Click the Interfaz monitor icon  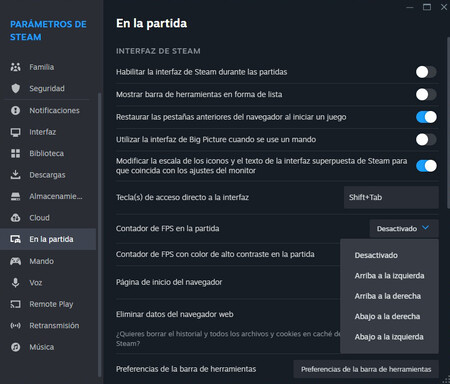pos(15,132)
